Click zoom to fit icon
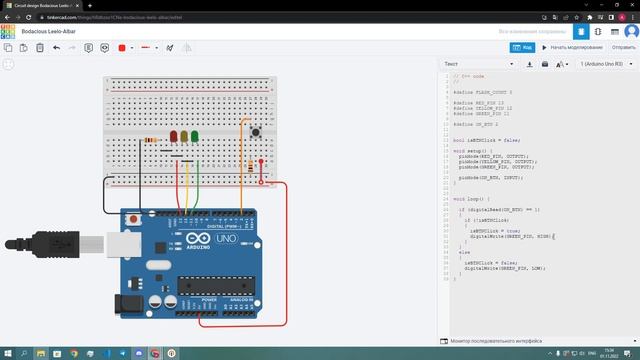The height and width of the screenshot is (360, 640). point(8,64)
